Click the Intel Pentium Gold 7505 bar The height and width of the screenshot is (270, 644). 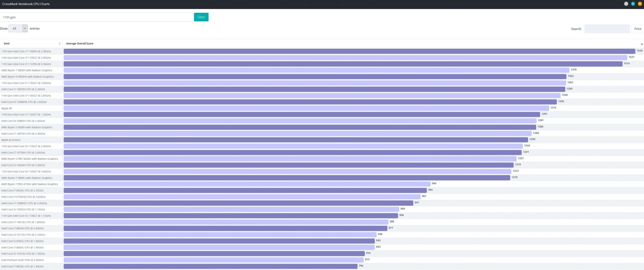tap(213, 260)
